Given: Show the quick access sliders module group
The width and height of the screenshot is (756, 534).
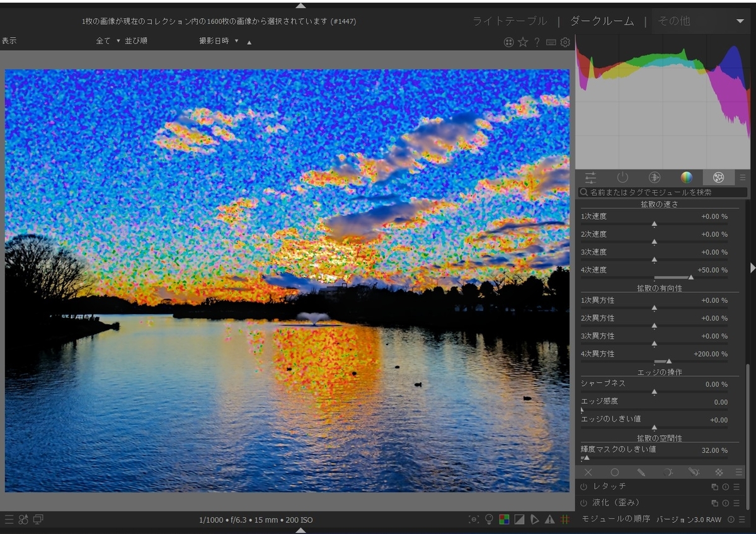Looking at the screenshot, I should tap(590, 178).
